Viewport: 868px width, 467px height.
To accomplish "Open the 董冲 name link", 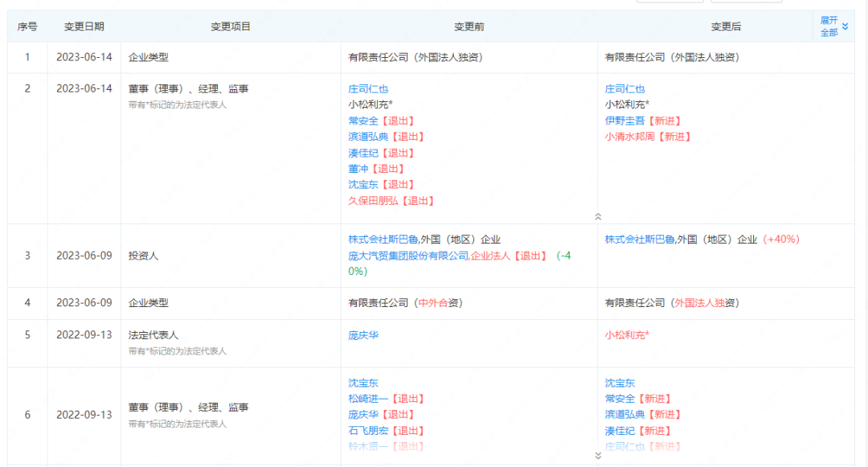I will point(358,169).
